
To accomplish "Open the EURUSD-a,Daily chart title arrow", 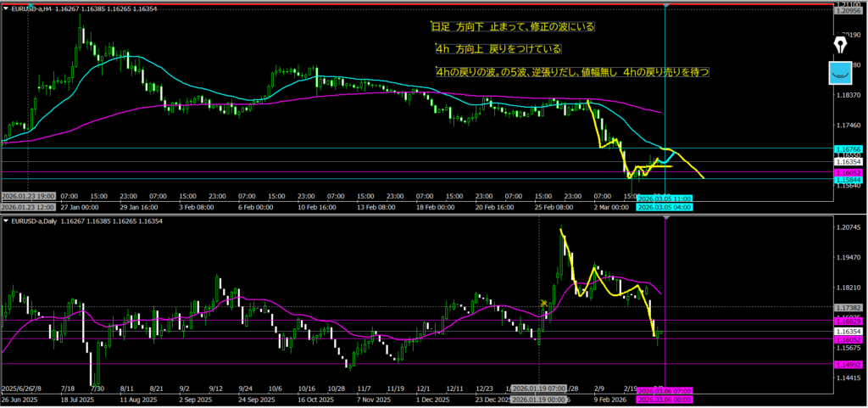I will click(7, 221).
